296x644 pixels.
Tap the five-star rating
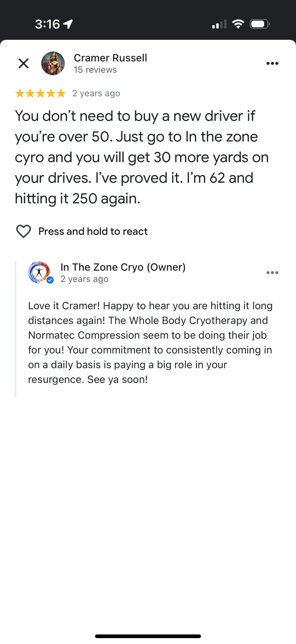pyautogui.click(x=40, y=94)
